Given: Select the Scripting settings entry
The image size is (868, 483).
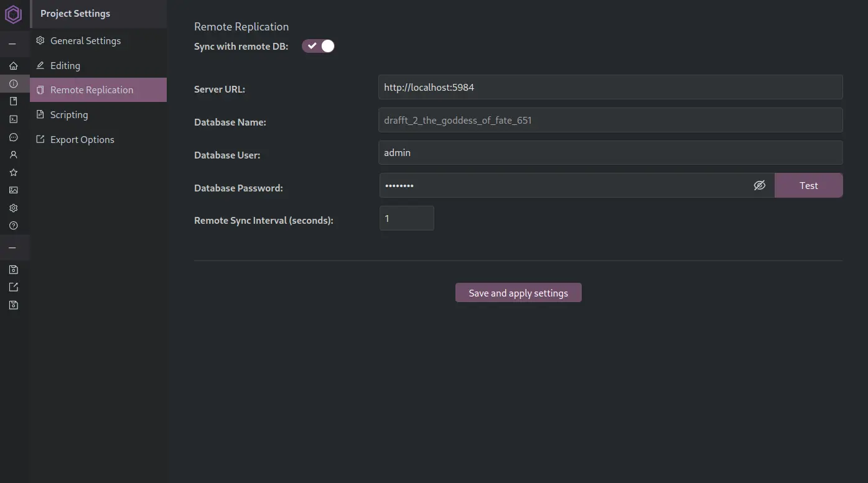Looking at the screenshot, I should (x=69, y=114).
